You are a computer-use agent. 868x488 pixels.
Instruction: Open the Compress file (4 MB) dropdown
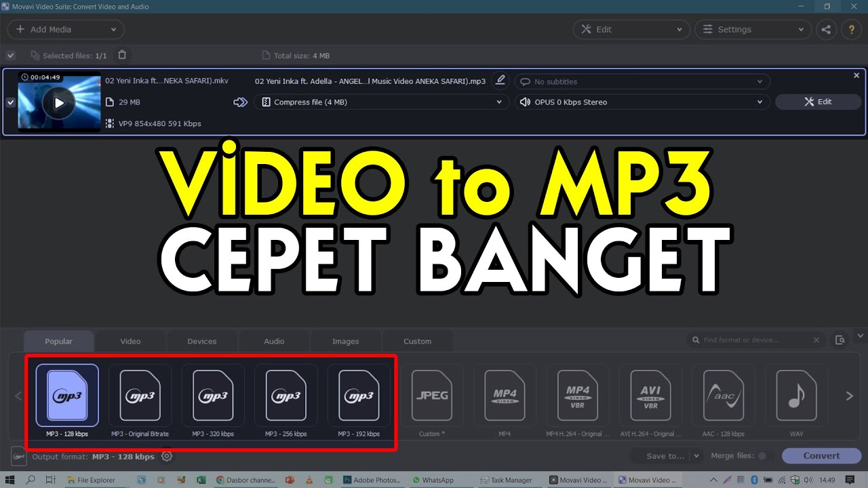point(381,102)
